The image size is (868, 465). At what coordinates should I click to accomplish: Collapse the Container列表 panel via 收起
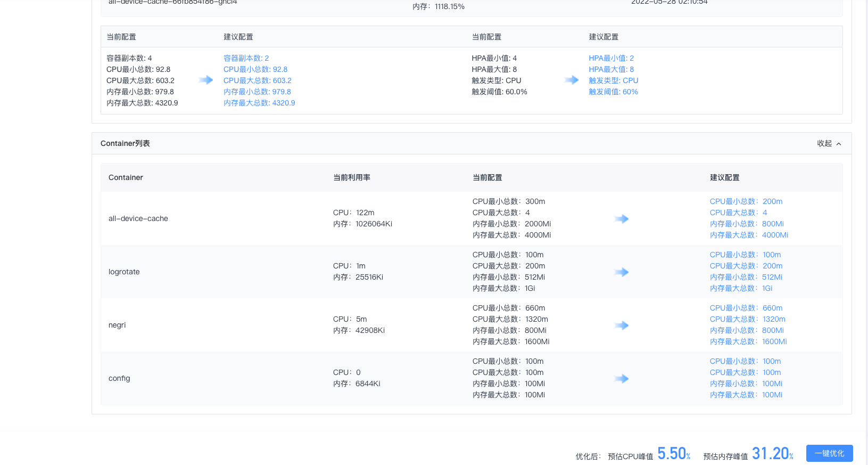[x=824, y=144]
